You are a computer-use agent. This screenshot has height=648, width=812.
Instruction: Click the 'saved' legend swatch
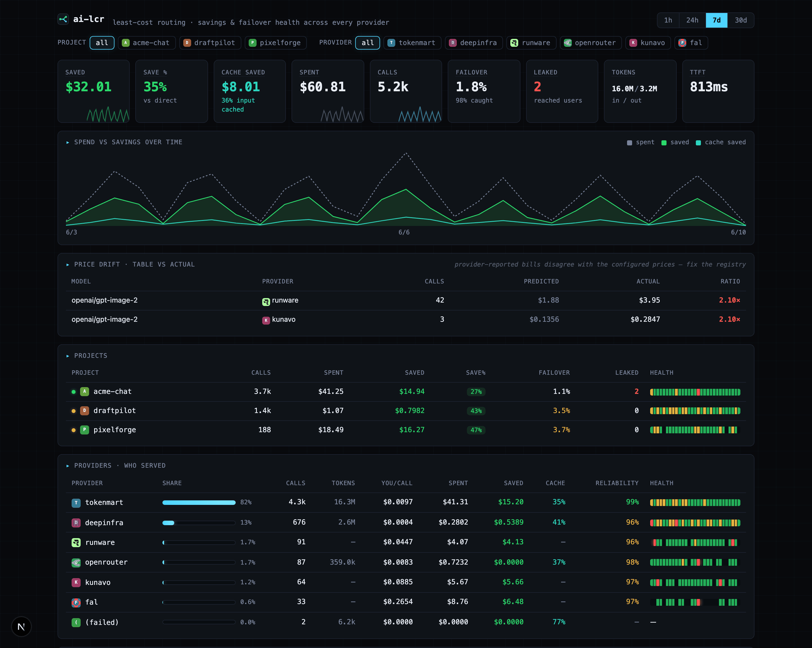click(664, 143)
